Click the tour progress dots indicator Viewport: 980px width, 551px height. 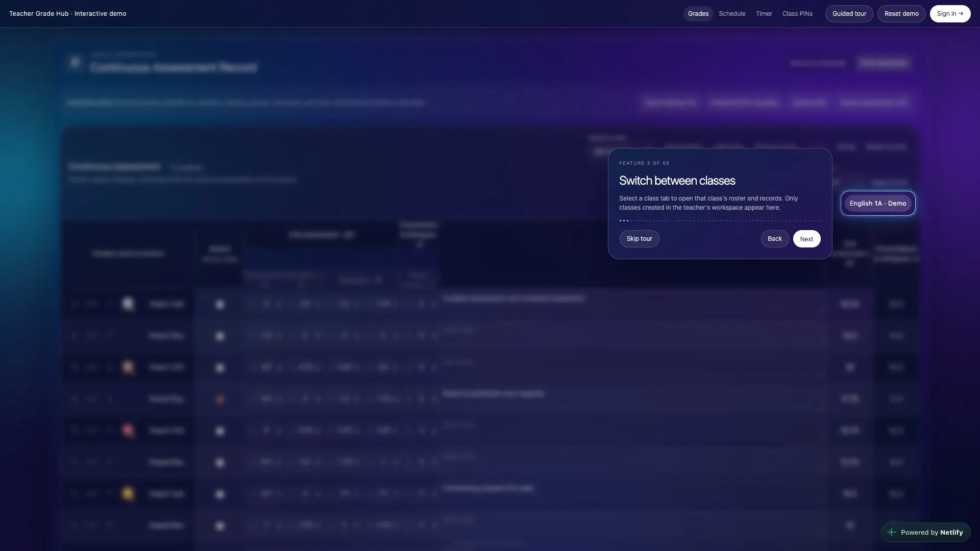coord(720,221)
